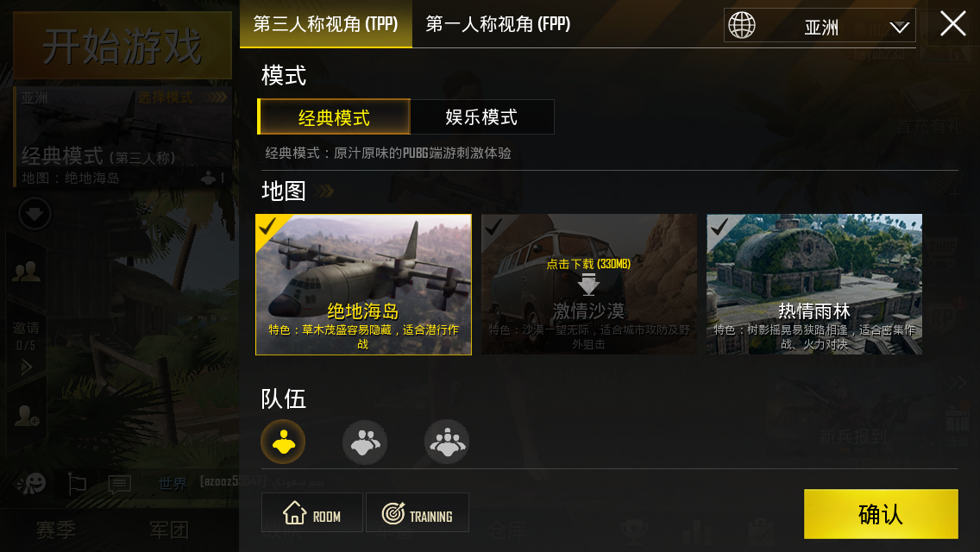Select 娱乐模式 mode button
The height and width of the screenshot is (552, 980).
(x=482, y=117)
